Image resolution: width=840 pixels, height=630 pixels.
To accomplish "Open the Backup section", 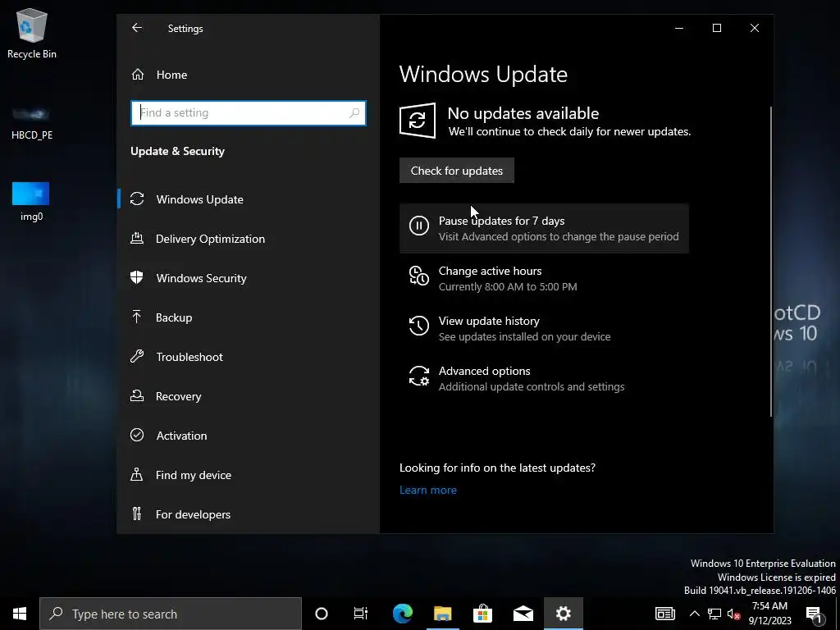I will tap(248, 317).
